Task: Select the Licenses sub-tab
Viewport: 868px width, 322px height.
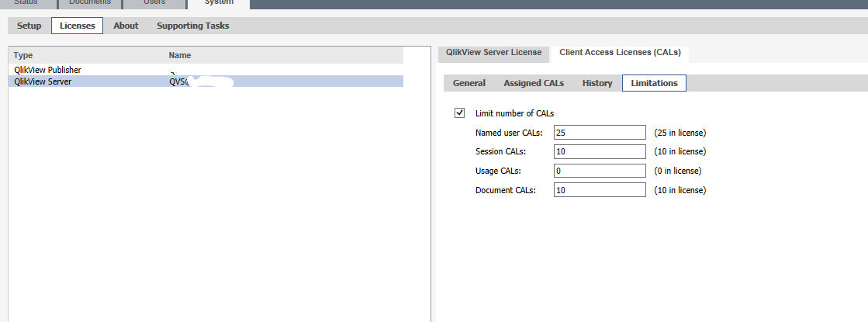Action: pos(77,26)
